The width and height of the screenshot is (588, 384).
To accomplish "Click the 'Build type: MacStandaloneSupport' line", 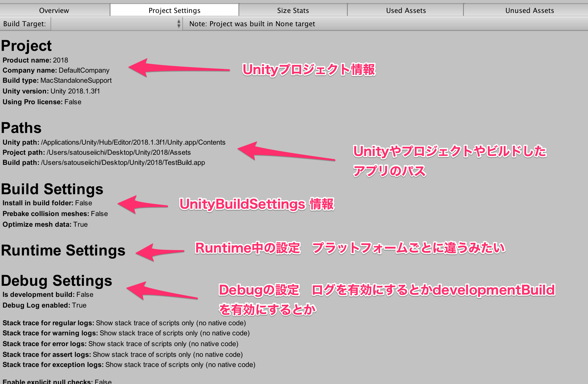I will coord(57,80).
